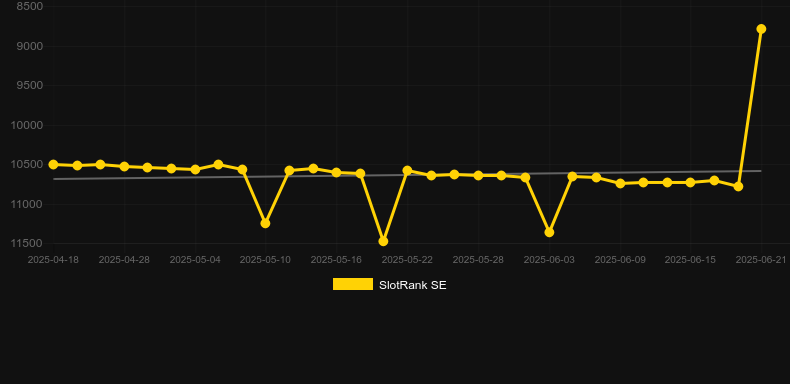Click the 2025-06-09 date label
790x384 pixels.
pyautogui.click(x=620, y=260)
